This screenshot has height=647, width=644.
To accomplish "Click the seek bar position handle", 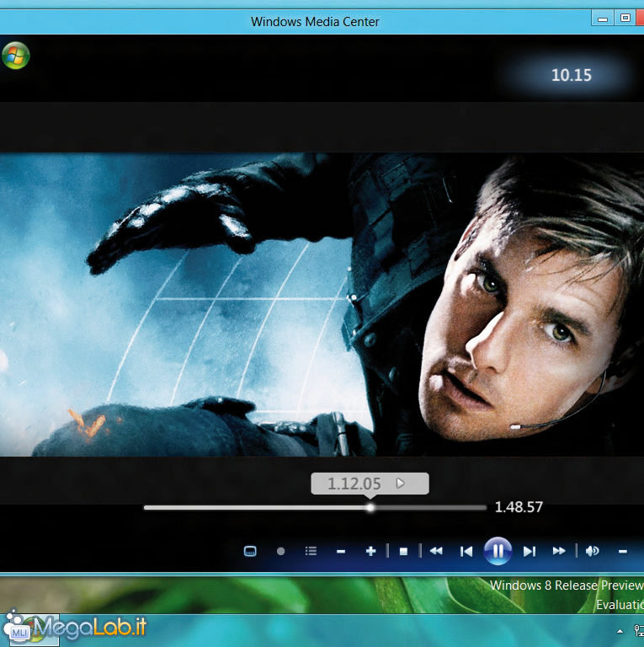I will coord(370,508).
